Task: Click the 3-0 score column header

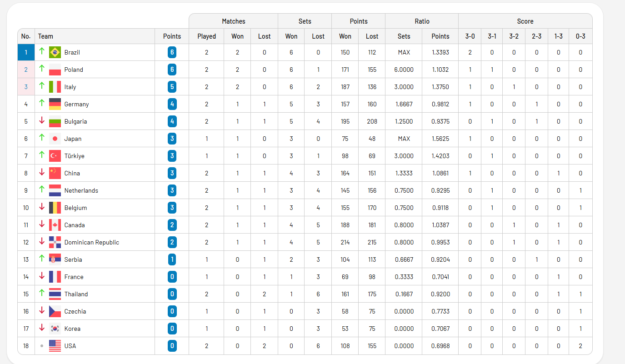Action: point(470,36)
